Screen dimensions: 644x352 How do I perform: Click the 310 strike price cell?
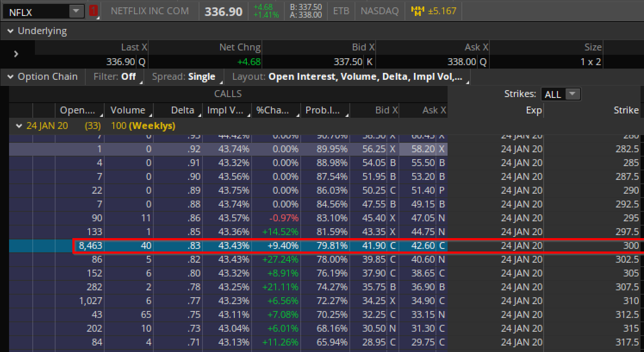pos(631,301)
